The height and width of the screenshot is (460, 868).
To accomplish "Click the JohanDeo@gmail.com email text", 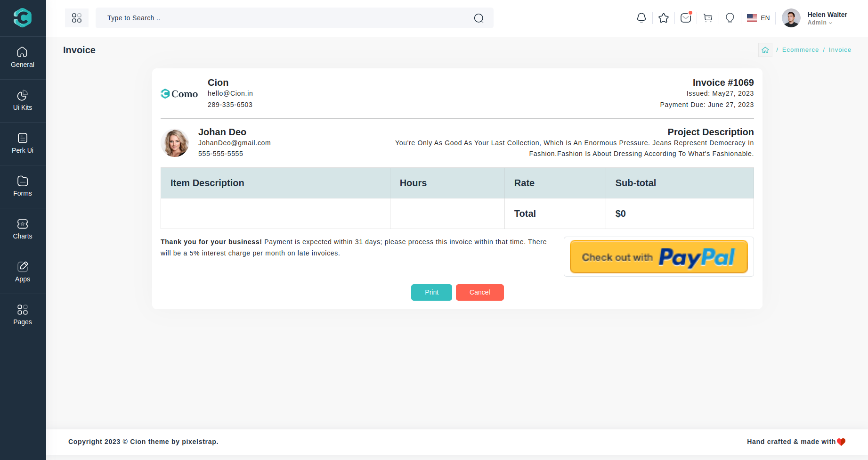I will click(x=235, y=143).
